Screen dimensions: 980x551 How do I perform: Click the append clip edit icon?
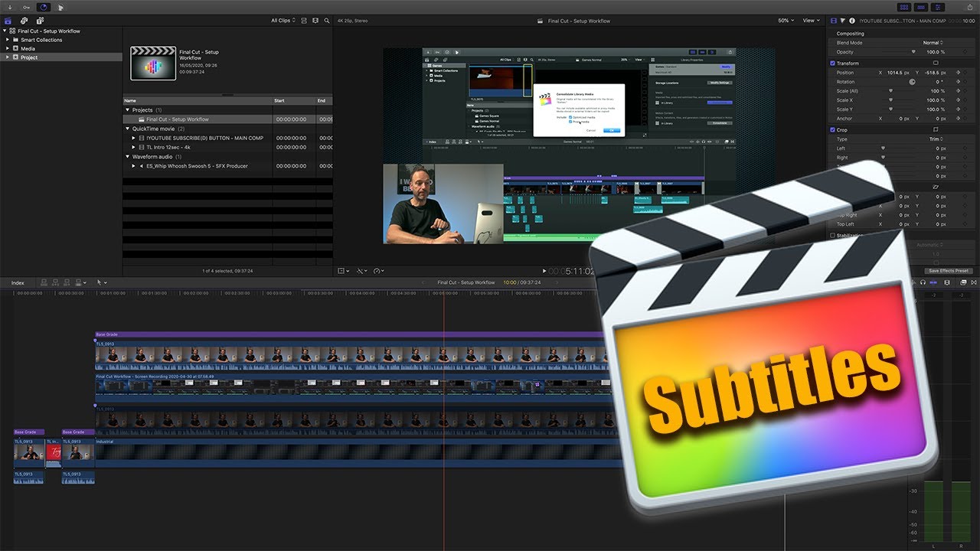pyautogui.click(x=67, y=282)
